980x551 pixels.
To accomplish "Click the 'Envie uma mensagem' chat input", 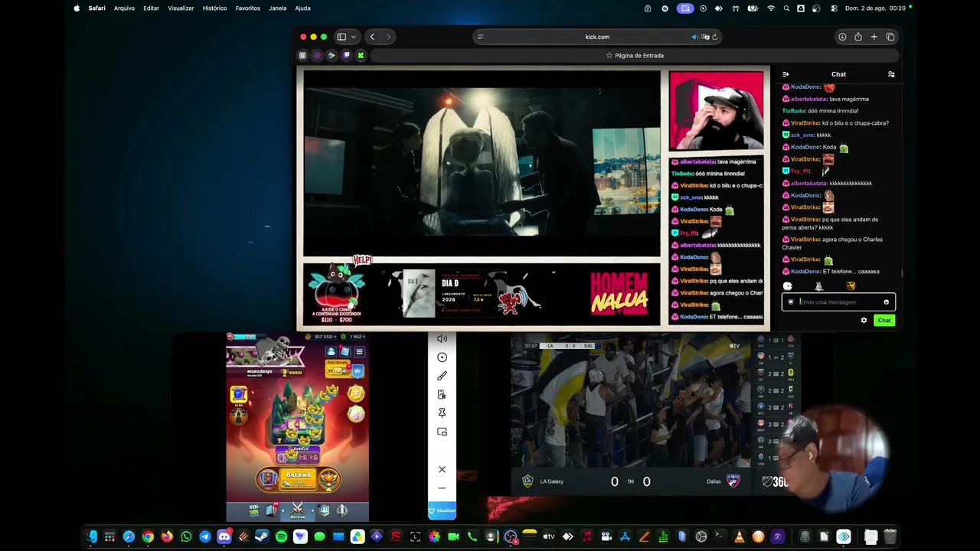I will [x=838, y=302].
